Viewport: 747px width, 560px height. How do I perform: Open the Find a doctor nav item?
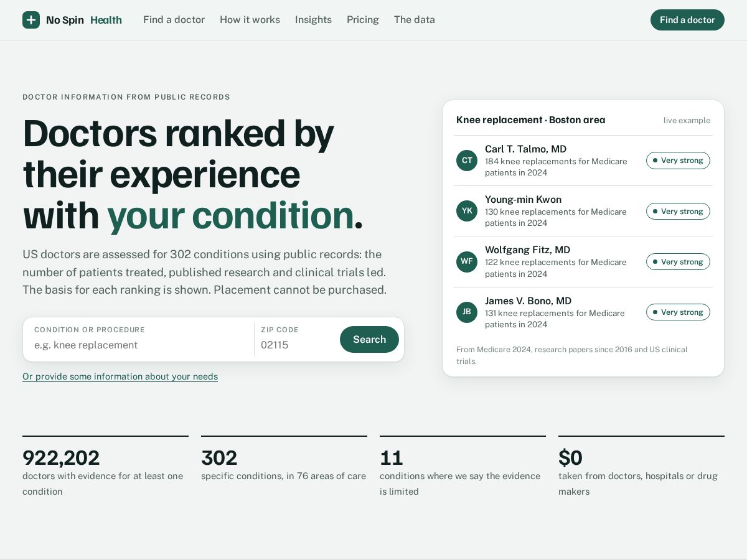coord(174,20)
